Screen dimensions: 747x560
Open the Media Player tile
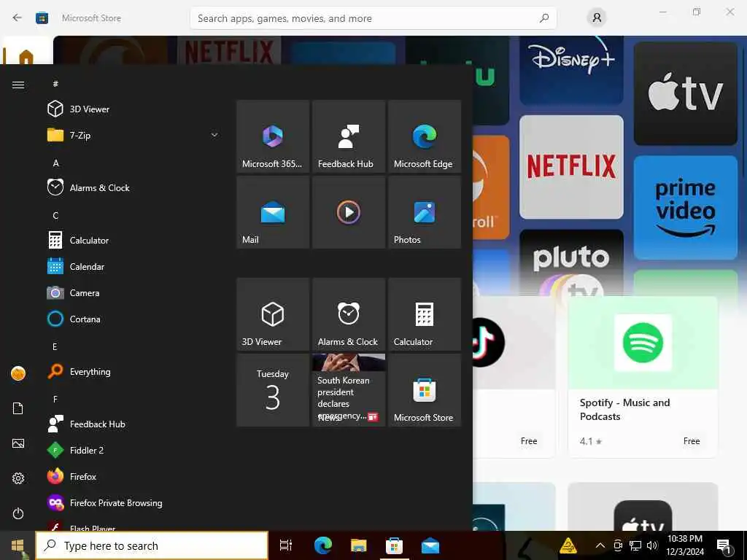(x=349, y=212)
